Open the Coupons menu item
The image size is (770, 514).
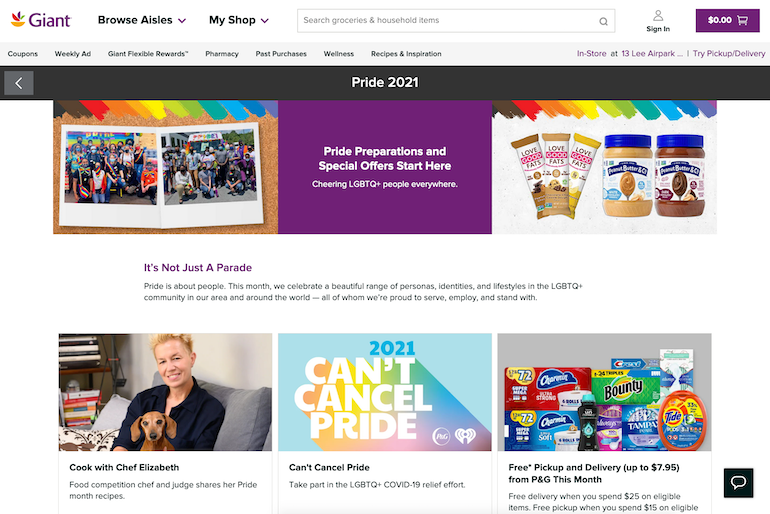[23, 54]
